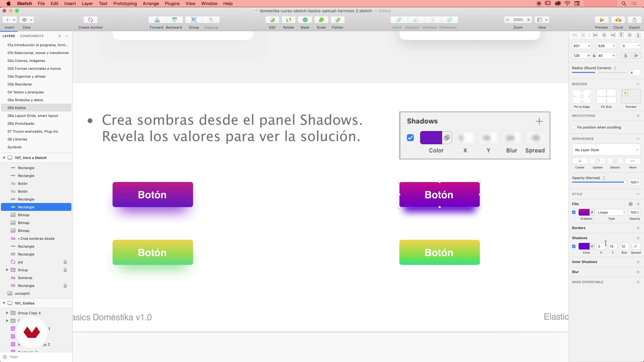Screen dimensions: 644x362
Task: Open Fills settings gear icon
Action: [631, 204]
